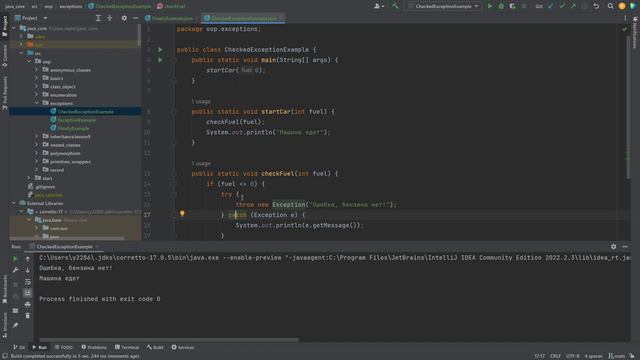The width and height of the screenshot is (640, 360).
Task: Click the editor vertical scrollbar
Action: click(628, 108)
